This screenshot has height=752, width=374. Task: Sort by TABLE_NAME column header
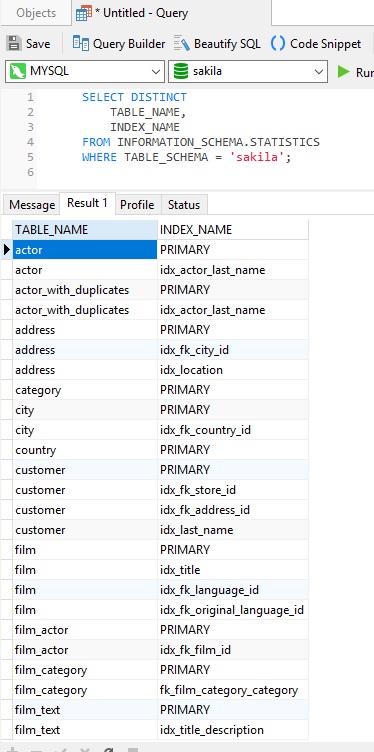85,230
